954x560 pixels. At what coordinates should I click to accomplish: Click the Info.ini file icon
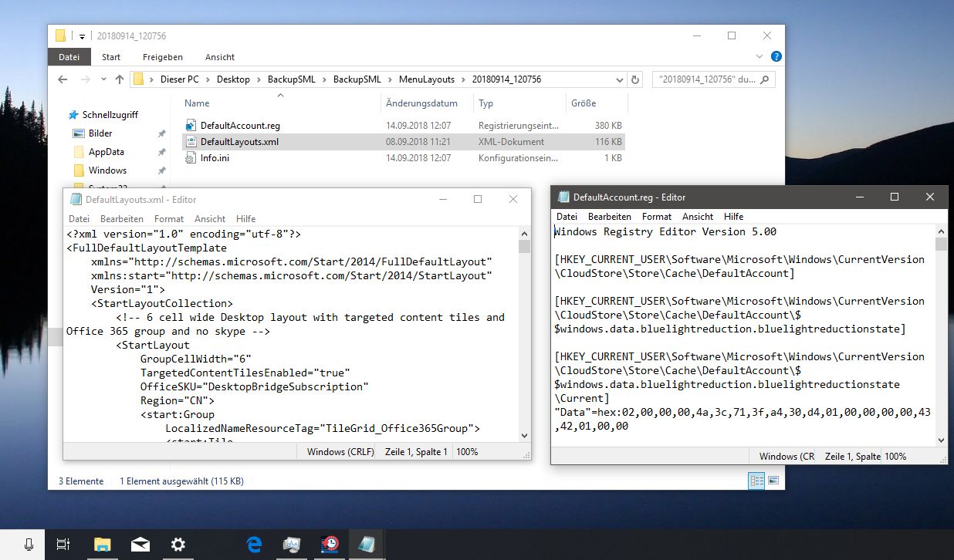tap(191, 157)
